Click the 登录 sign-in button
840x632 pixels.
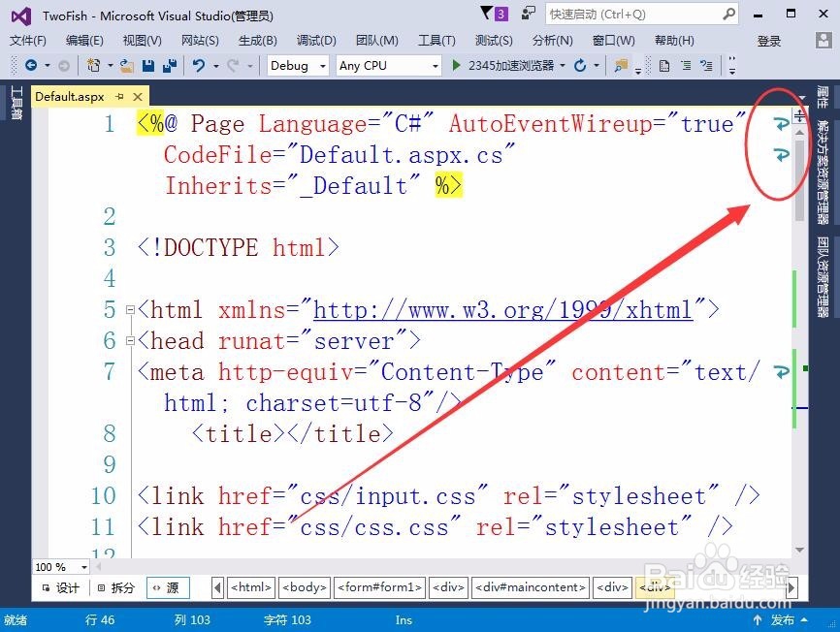pos(769,42)
